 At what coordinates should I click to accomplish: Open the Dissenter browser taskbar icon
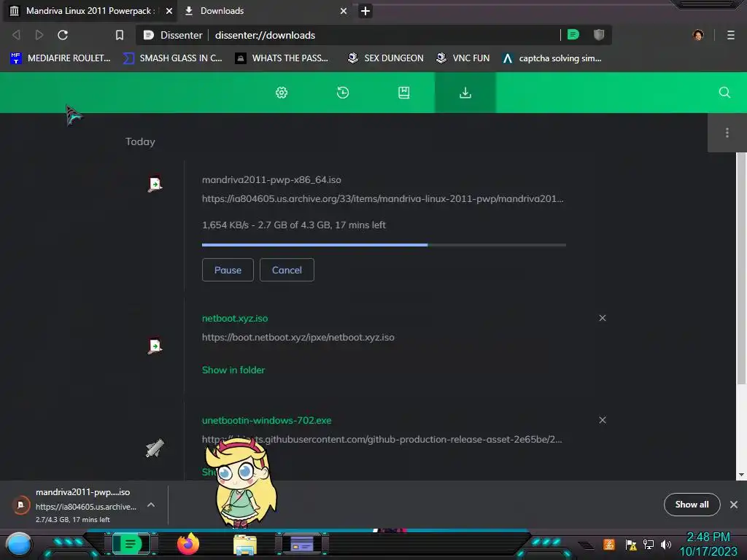(131, 544)
